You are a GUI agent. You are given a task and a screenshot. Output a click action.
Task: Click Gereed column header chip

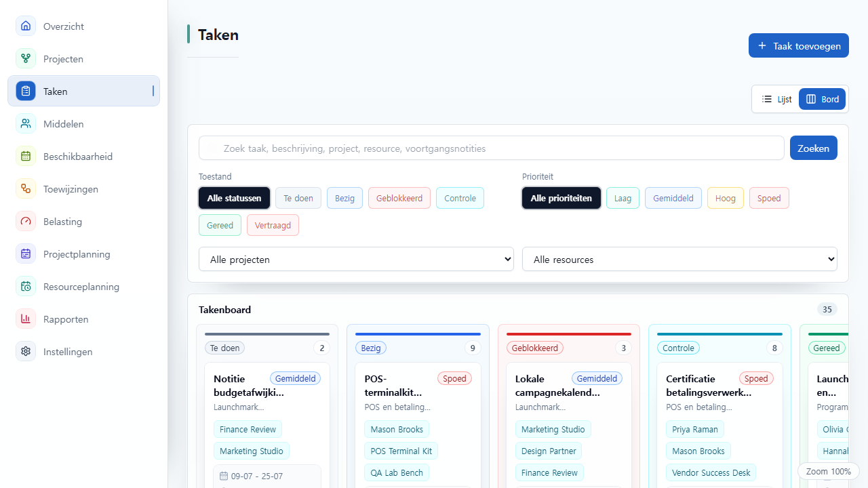827,348
